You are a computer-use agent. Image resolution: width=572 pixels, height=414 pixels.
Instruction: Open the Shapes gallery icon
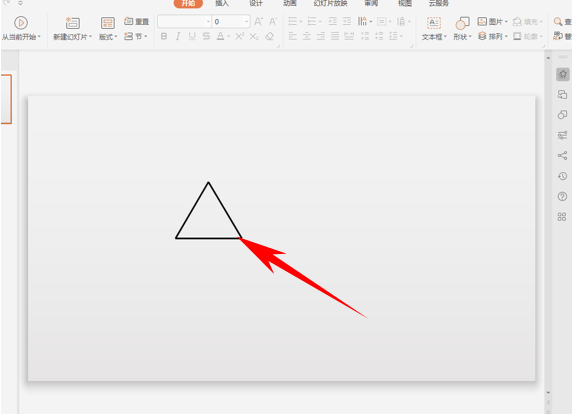pos(462,23)
